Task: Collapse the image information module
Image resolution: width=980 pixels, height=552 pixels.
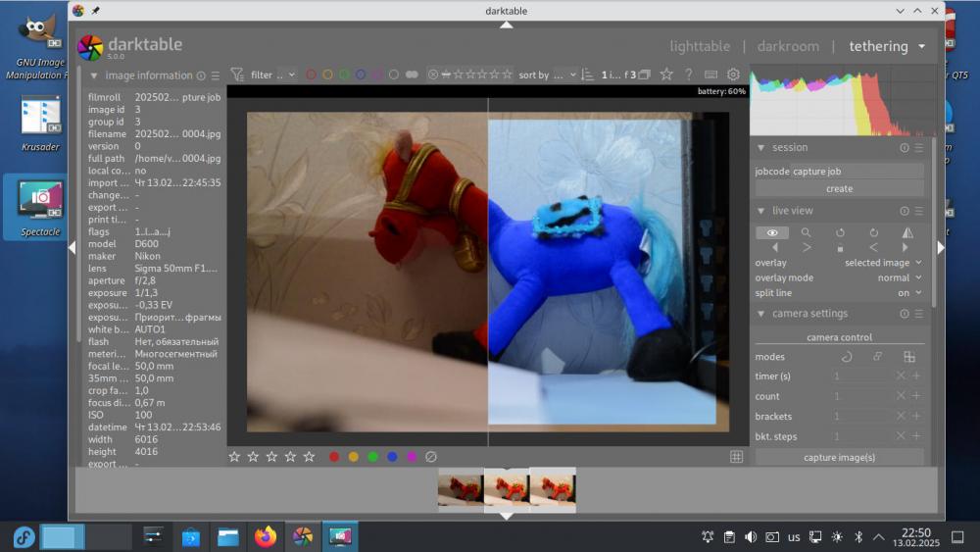Action: pos(93,75)
